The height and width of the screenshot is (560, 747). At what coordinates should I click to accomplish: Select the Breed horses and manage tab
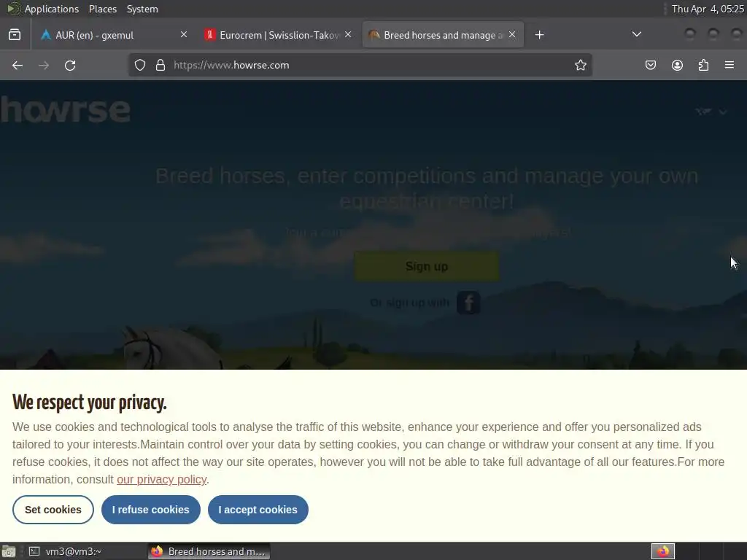[x=443, y=35]
